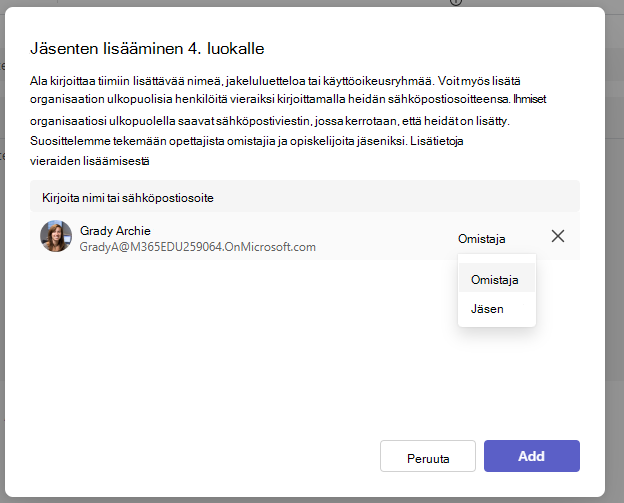The height and width of the screenshot is (503, 624).
Task: Select the name Grady Archie
Action: point(115,231)
